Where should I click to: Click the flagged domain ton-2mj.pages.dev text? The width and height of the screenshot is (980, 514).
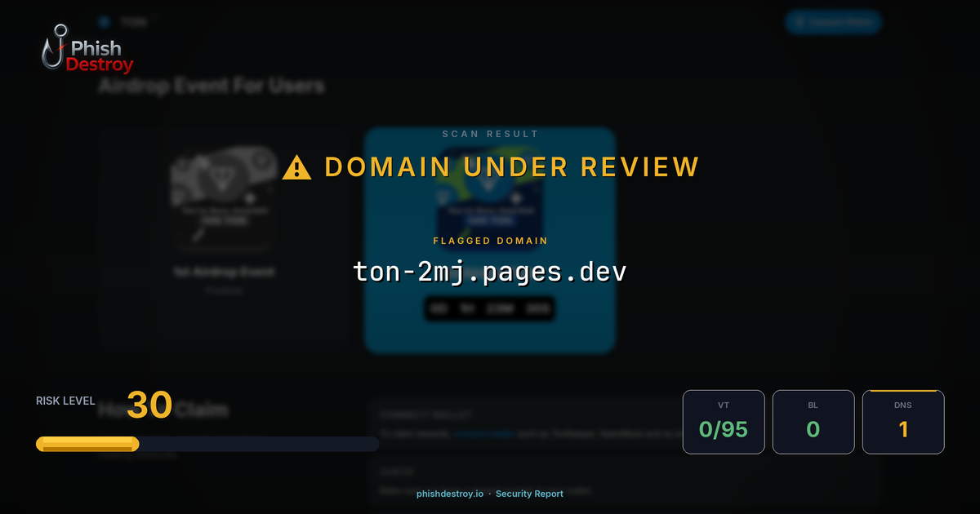pyautogui.click(x=488, y=270)
